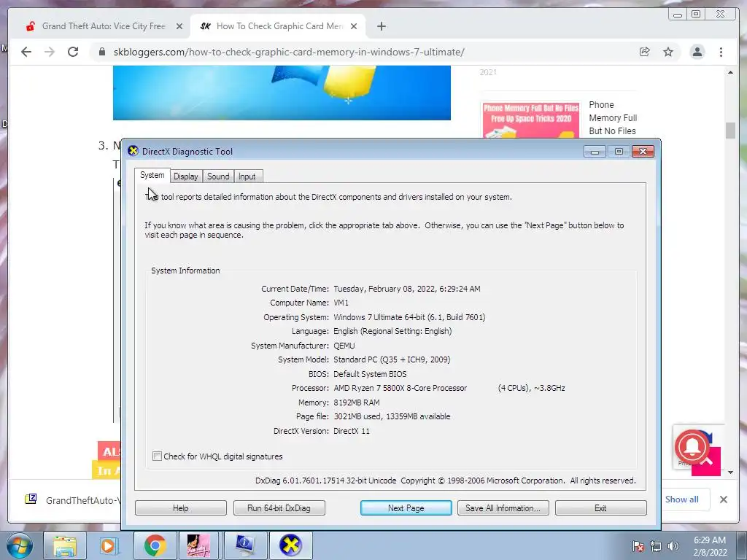This screenshot has width=747, height=560.
Task: Click Computer Name value VM1
Action: [341, 303]
